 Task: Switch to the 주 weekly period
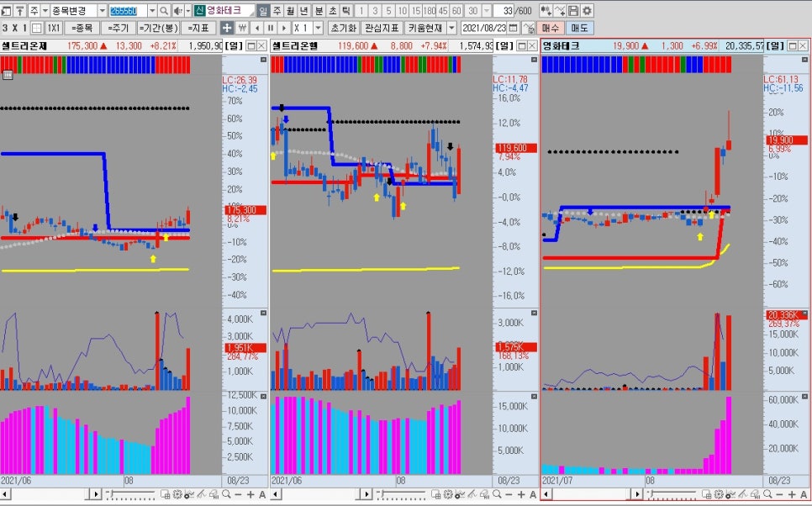[x=277, y=10]
